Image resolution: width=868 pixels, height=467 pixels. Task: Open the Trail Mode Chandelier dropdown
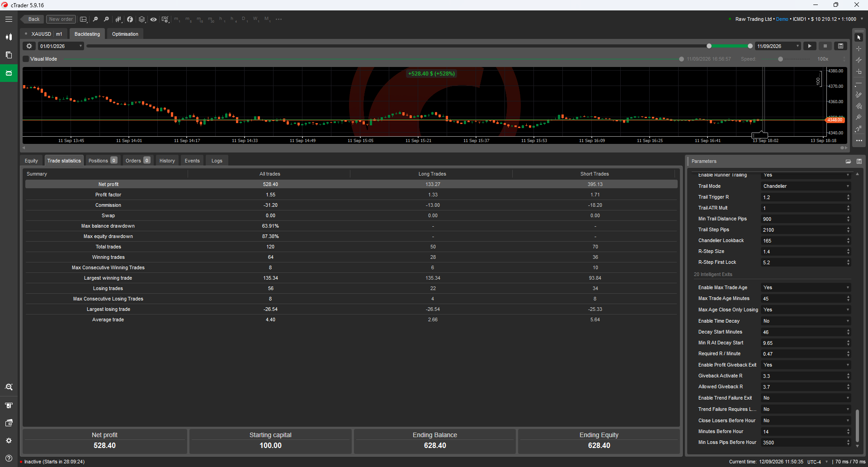click(806, 186)
